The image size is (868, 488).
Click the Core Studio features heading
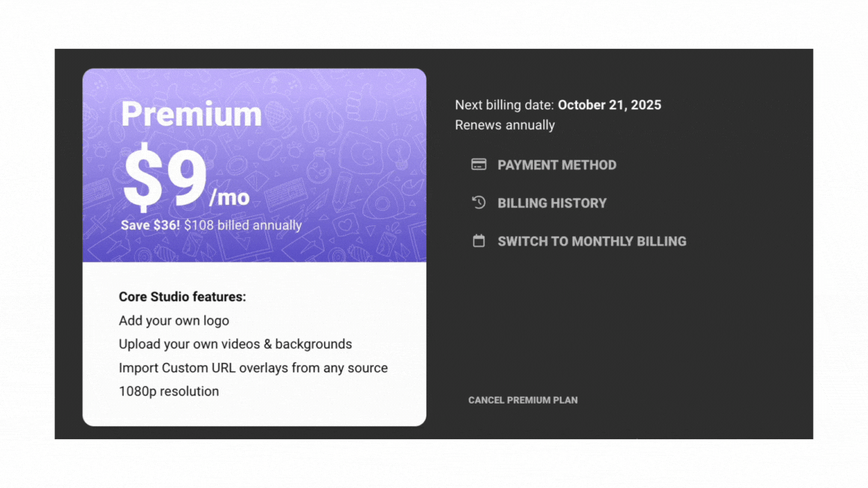pos(182,297)
